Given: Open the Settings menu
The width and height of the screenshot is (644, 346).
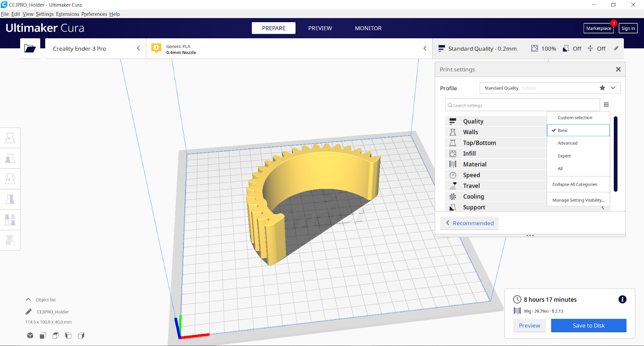Looking at the screenshot, I should 45,14.
